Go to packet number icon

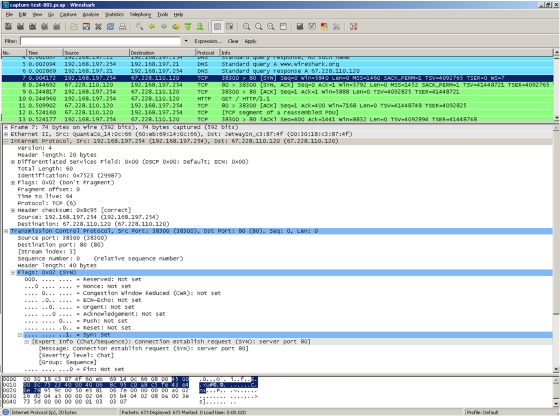click(176, 26)
